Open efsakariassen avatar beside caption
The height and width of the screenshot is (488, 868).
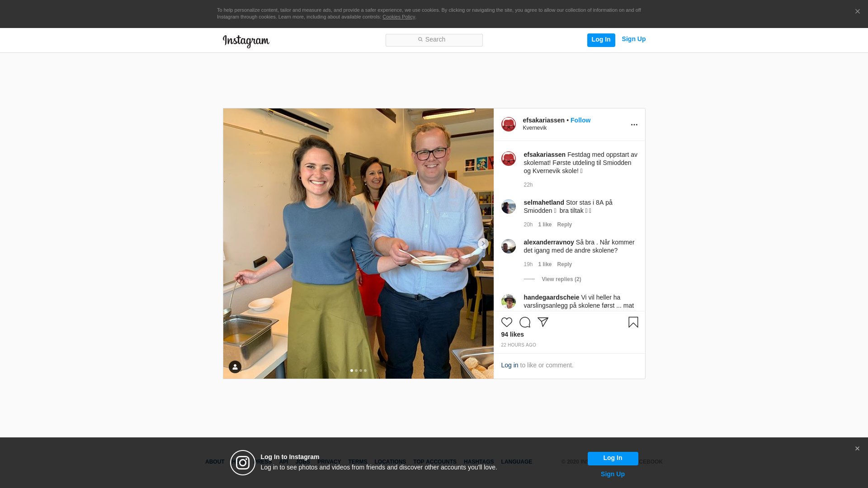tap(509, 159)
